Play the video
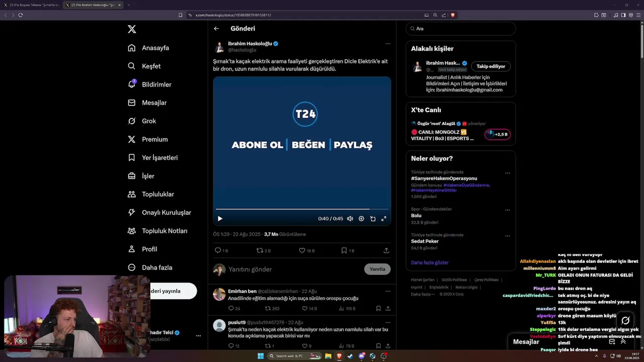Viewport: 644px width, 362px height. coord(220,219)
